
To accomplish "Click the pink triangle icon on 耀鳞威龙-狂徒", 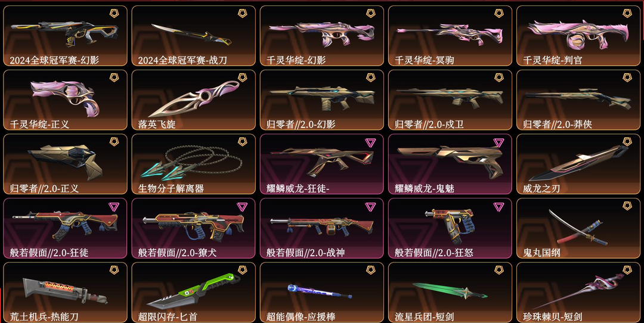I will [370, 142].
